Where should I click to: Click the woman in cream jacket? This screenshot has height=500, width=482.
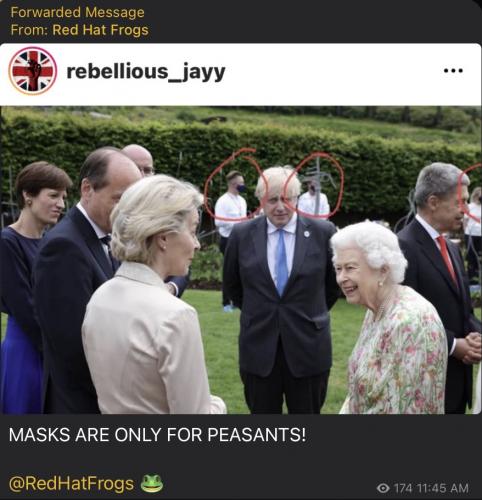click(150, 300)
